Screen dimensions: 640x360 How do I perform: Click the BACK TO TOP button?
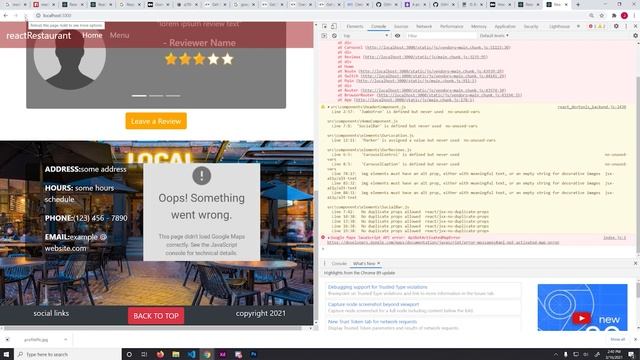point(156,316)
